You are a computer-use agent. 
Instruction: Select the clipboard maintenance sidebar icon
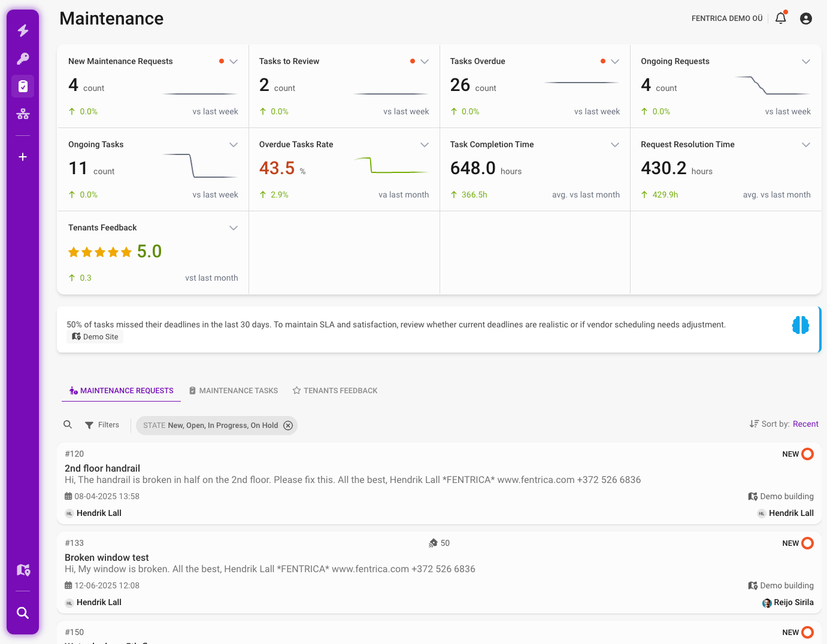click(23, 86)
